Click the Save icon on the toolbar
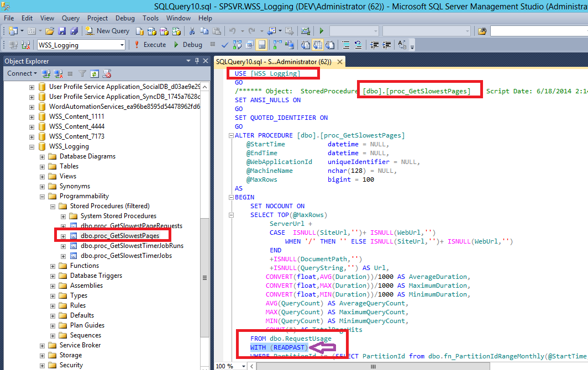Screen dimensions: 588x370 [x=62, y=30]
